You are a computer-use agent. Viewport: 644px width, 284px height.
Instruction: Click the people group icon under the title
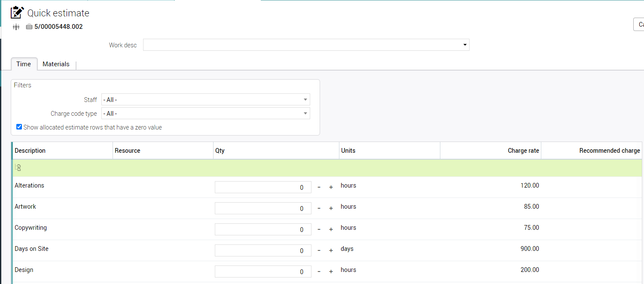pyautogui.click(x=16, y=27)
